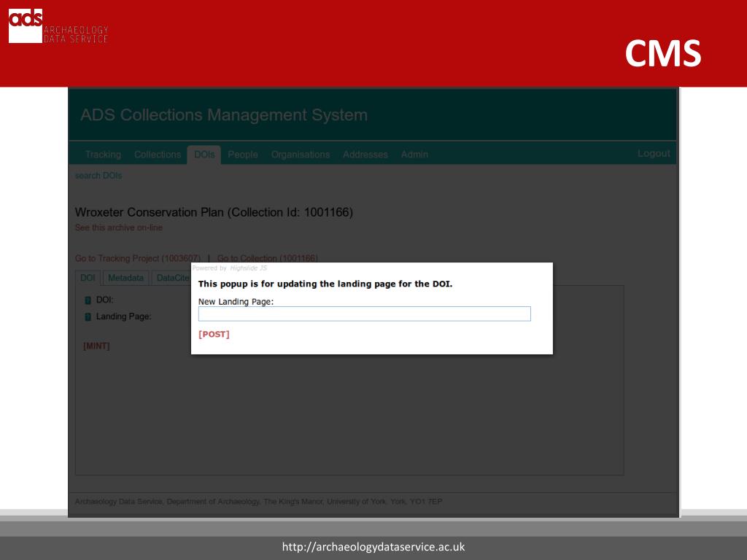This screenshot has height=560, width=747.
Task: Focus the New Landing Page input field
Action: pos(365,314)
